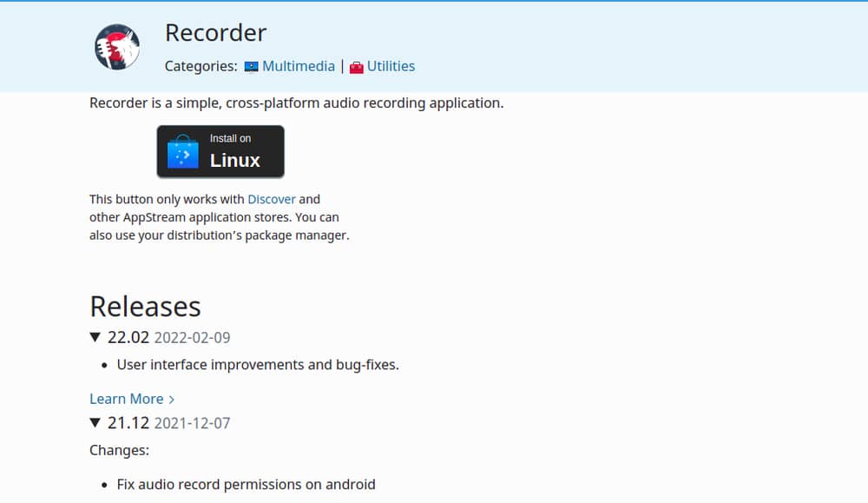Click 'Fix audio record permissions on android'

(x=246, y=484)
